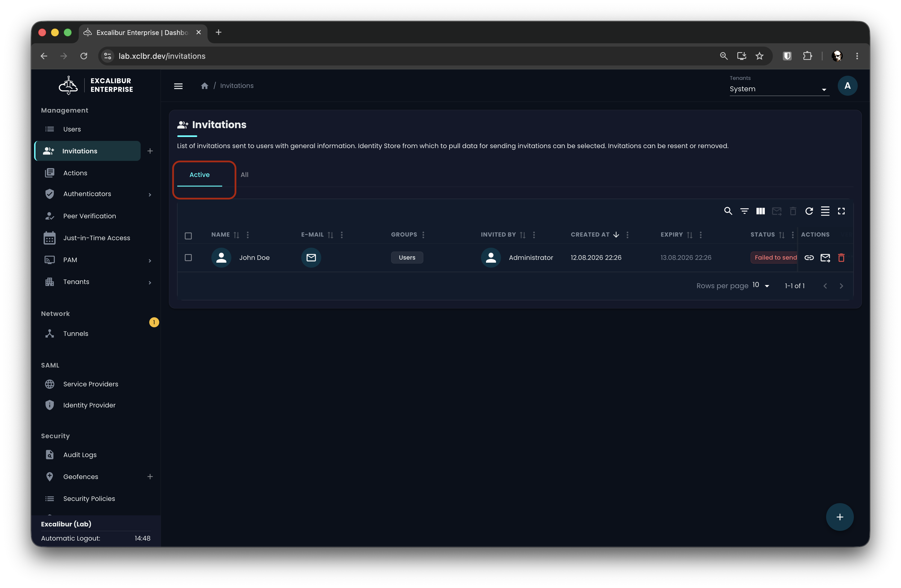
Task: Open Name column options menu
Action: coord(248,235)
